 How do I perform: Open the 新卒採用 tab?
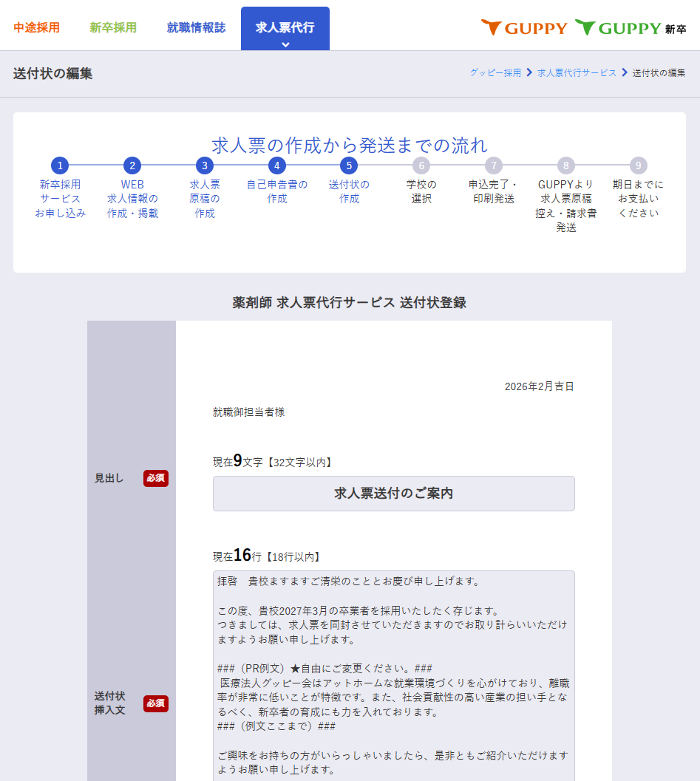click(113, 28)
